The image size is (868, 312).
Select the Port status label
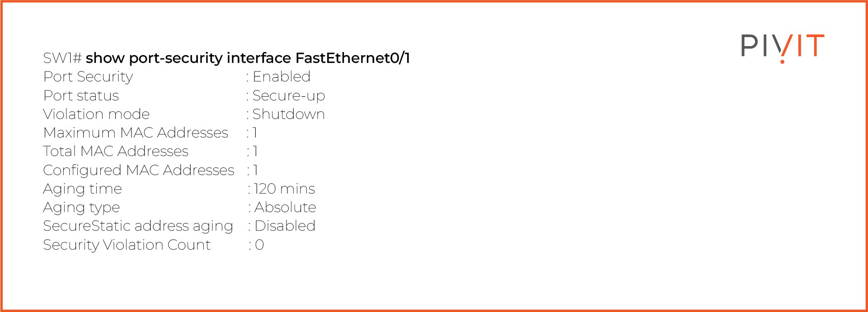pos(81,96)
